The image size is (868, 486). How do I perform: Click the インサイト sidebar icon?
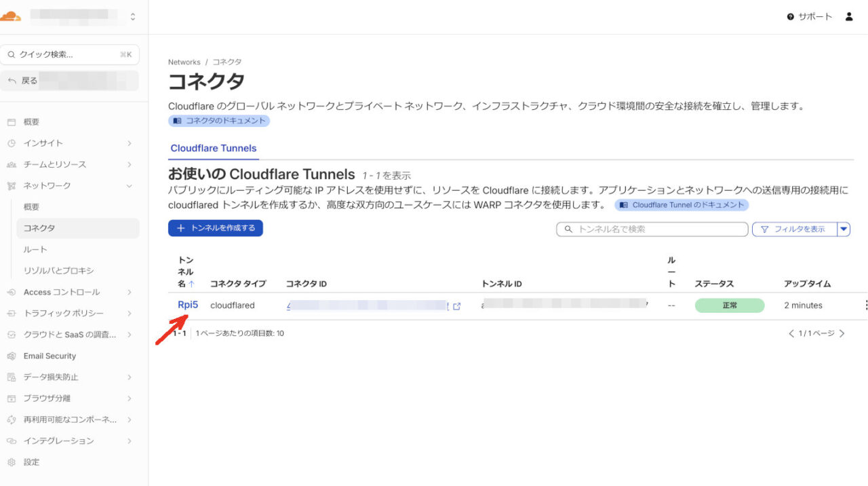click(x=11, y=143)
